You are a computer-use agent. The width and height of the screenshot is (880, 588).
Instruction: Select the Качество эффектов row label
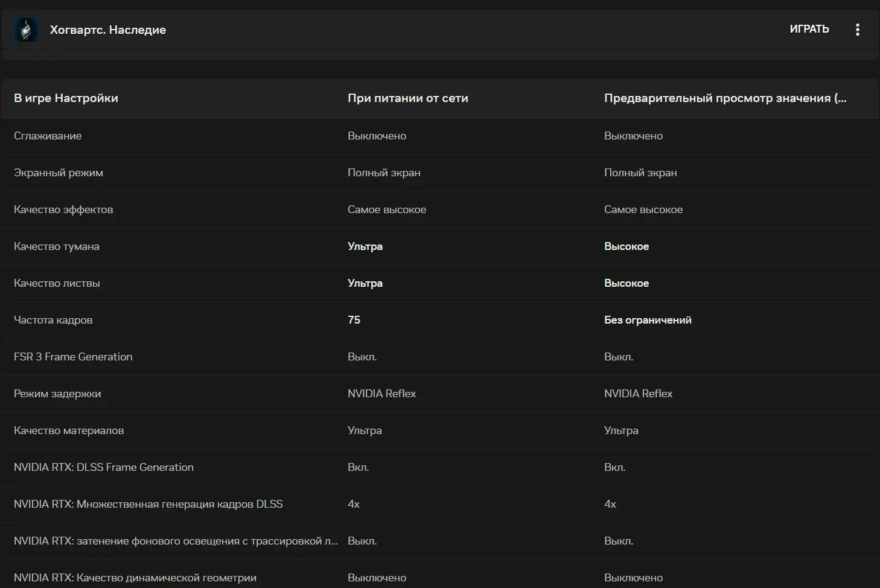[63, 209]
